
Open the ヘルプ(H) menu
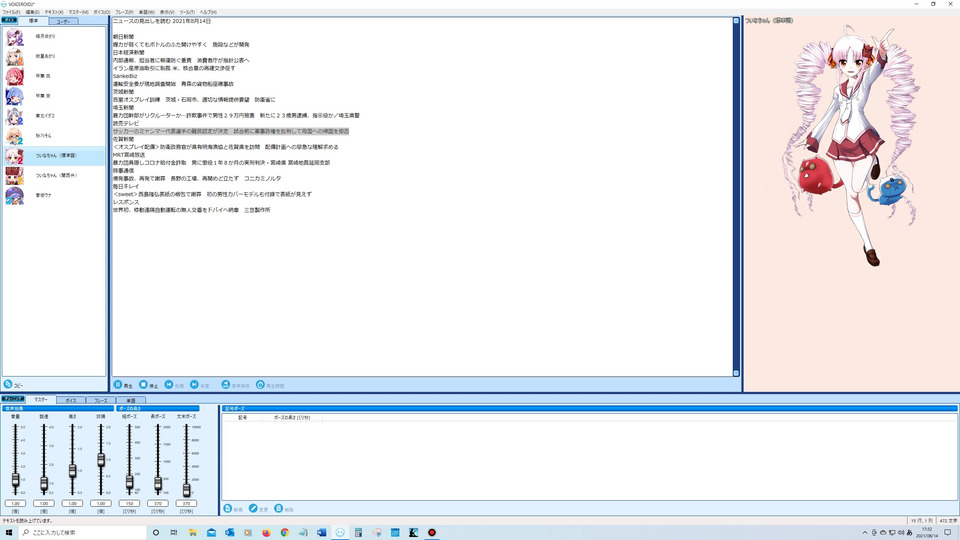point(208,12)
